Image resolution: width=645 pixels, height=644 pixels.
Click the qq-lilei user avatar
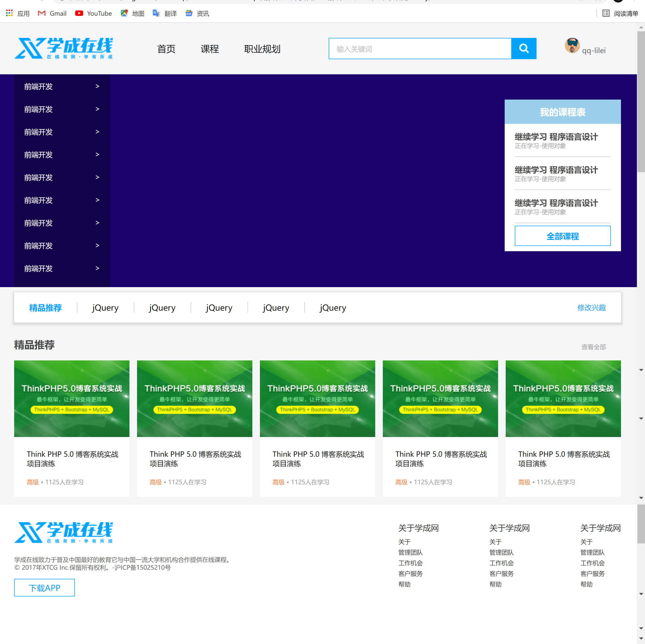click(572, 46)
